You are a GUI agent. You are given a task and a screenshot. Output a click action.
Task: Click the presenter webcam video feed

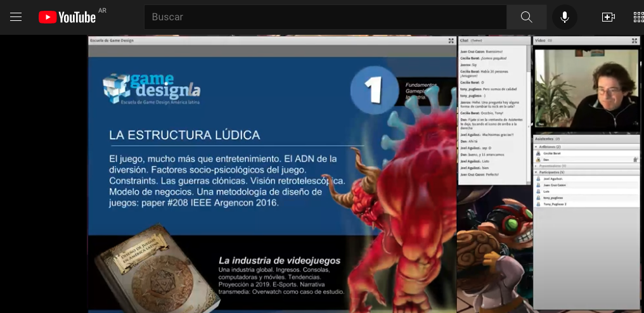pyautogui.click(x=586, y=89)
